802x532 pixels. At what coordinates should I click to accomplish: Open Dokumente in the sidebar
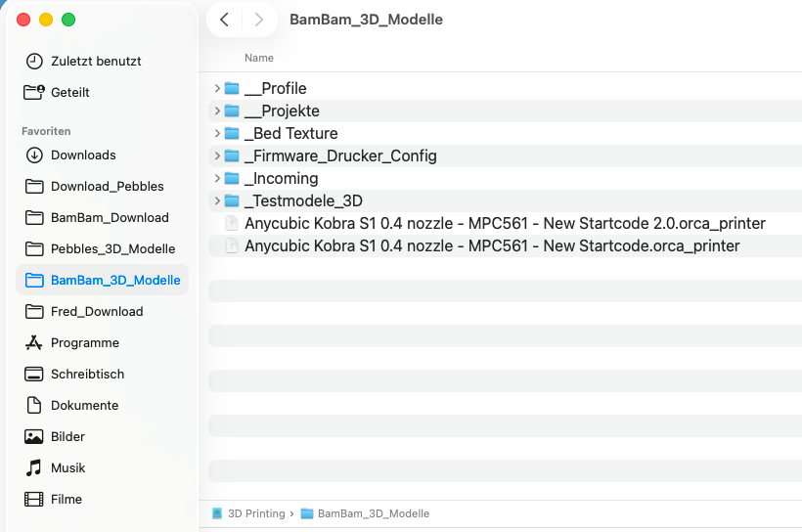[84, 405]
